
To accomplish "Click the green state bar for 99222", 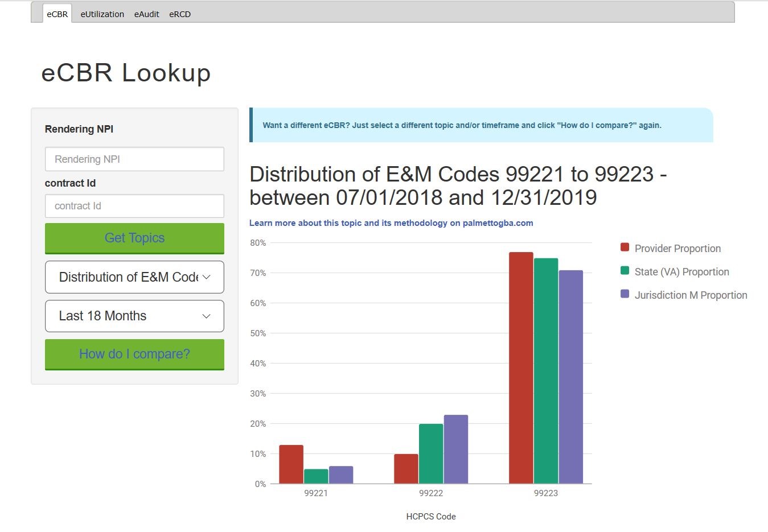I will (431, 454).
